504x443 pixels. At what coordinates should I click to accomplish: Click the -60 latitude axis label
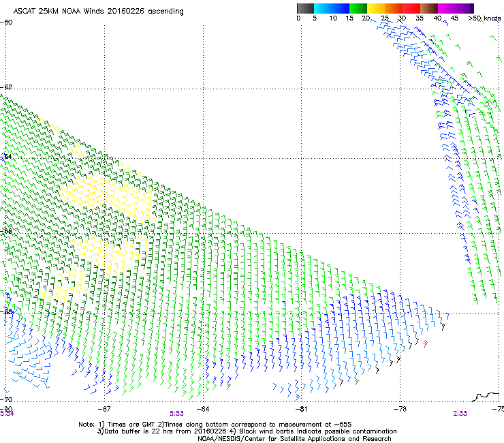(6, 22)
